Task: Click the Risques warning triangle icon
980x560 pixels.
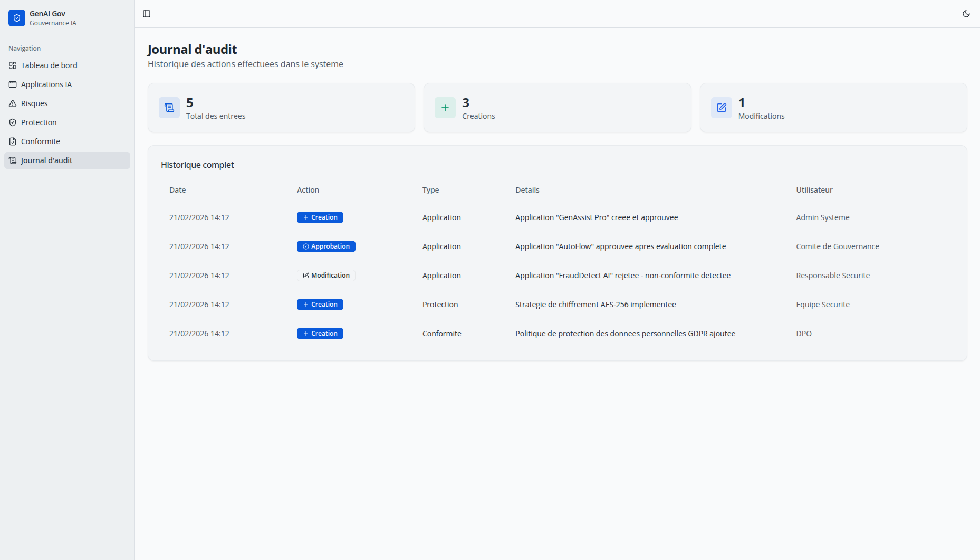Action: coord(13,103)
